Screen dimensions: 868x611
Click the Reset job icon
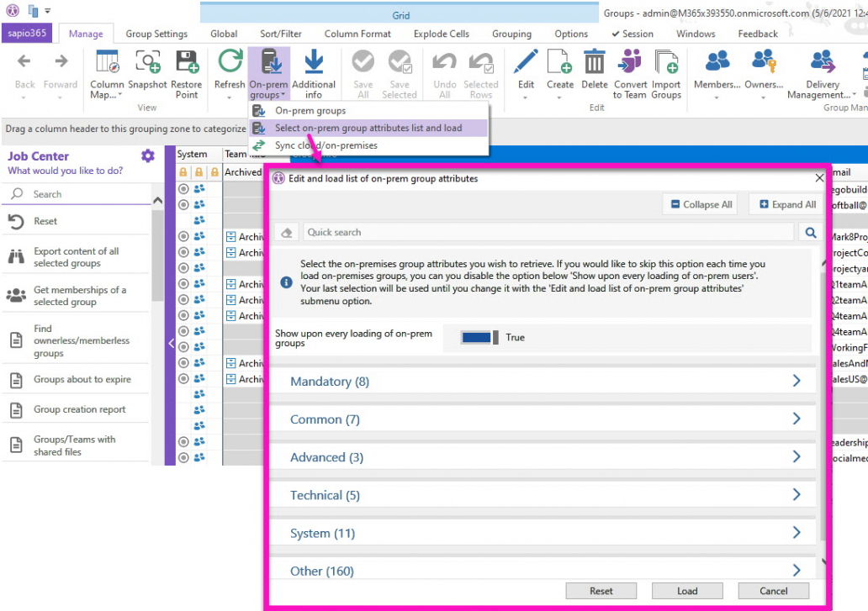coord(16,221)
